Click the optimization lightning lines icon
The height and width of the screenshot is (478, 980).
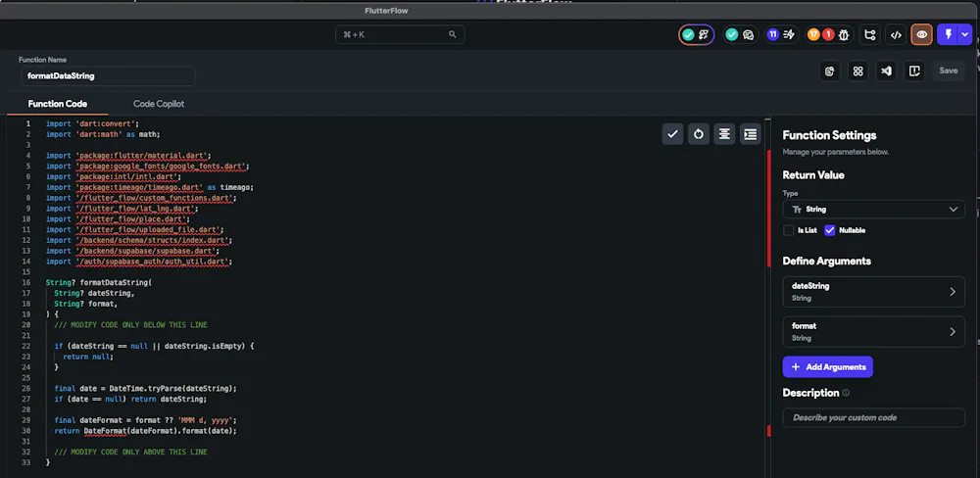[789, 35]
